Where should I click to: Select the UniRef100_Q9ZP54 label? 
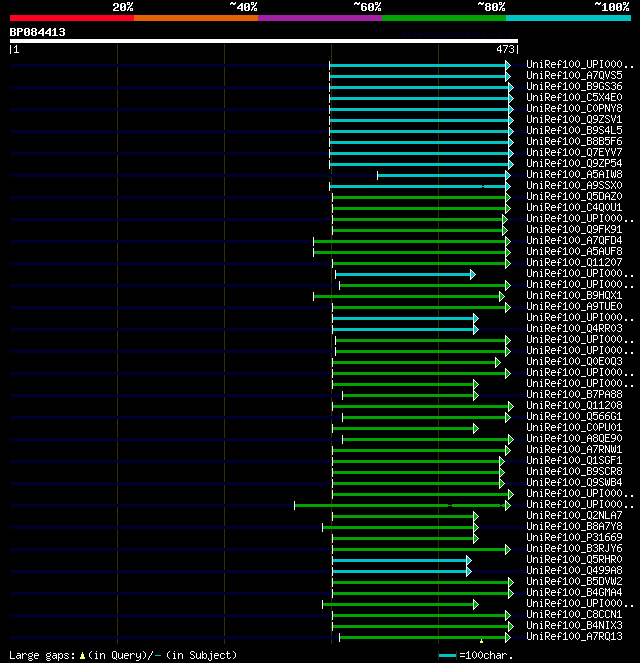(x=574, y=164)
